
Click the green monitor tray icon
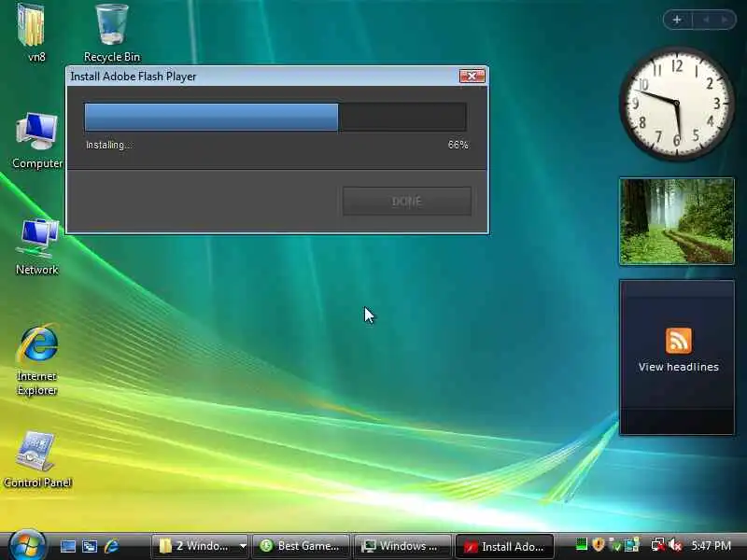[581, 544]
